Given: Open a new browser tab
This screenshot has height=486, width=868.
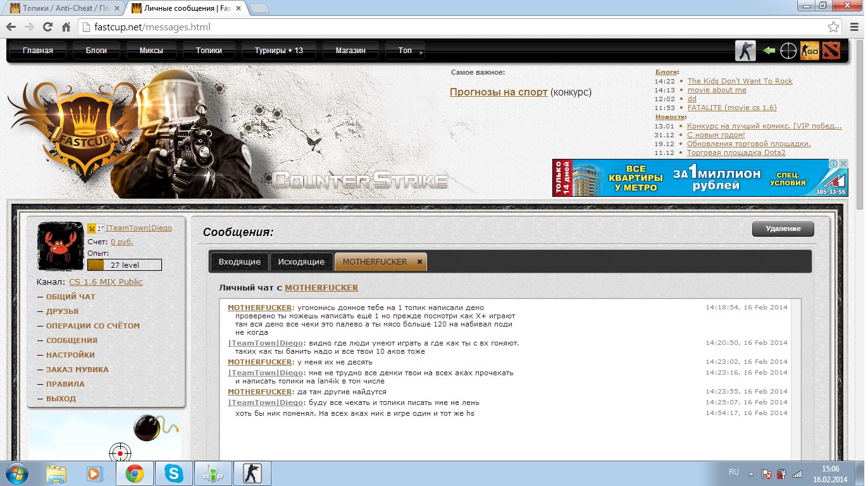Looking at the screenshot, I should pyautogui.click(x=259, y=8).
